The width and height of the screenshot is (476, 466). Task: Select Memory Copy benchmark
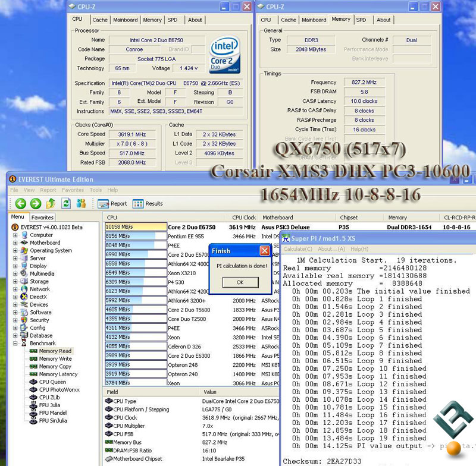(55, 367)
